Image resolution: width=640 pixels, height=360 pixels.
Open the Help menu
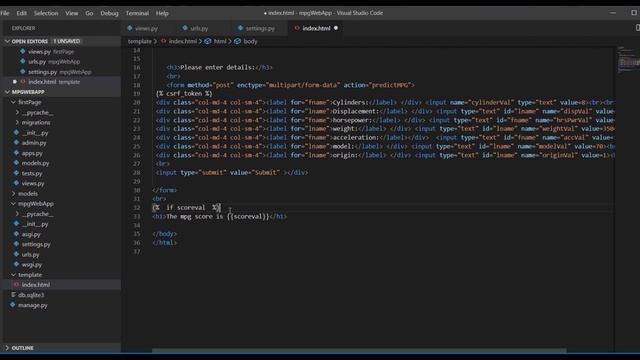coord(162,13)
